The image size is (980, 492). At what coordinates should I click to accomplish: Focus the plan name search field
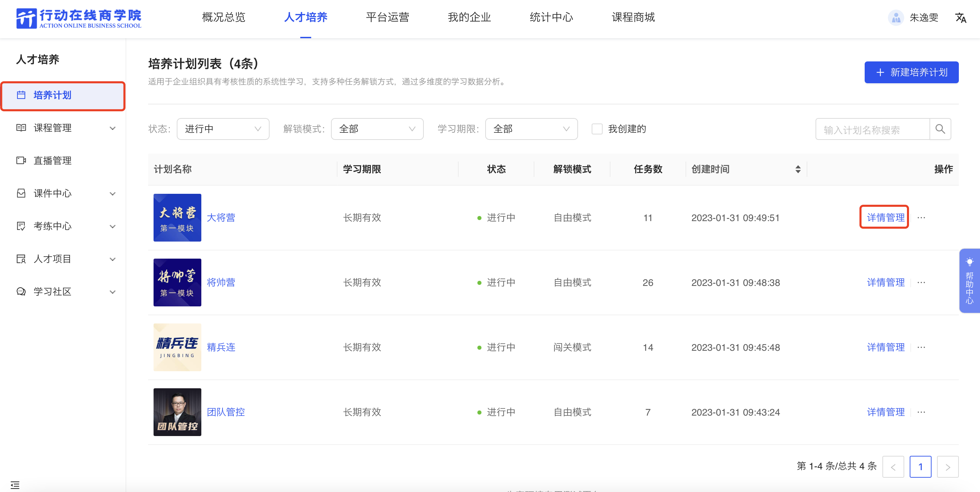[872, 130]
